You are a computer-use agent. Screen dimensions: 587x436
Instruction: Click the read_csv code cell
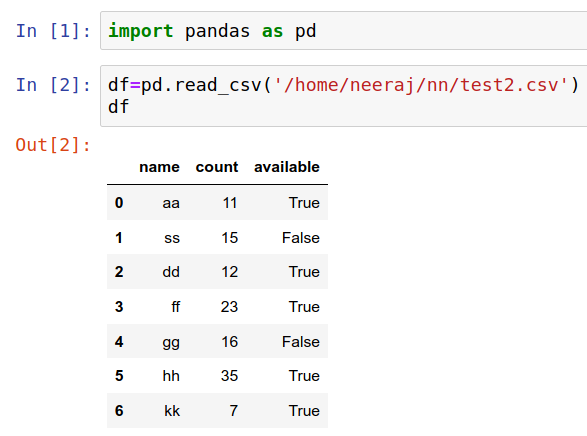pos(344,96)
